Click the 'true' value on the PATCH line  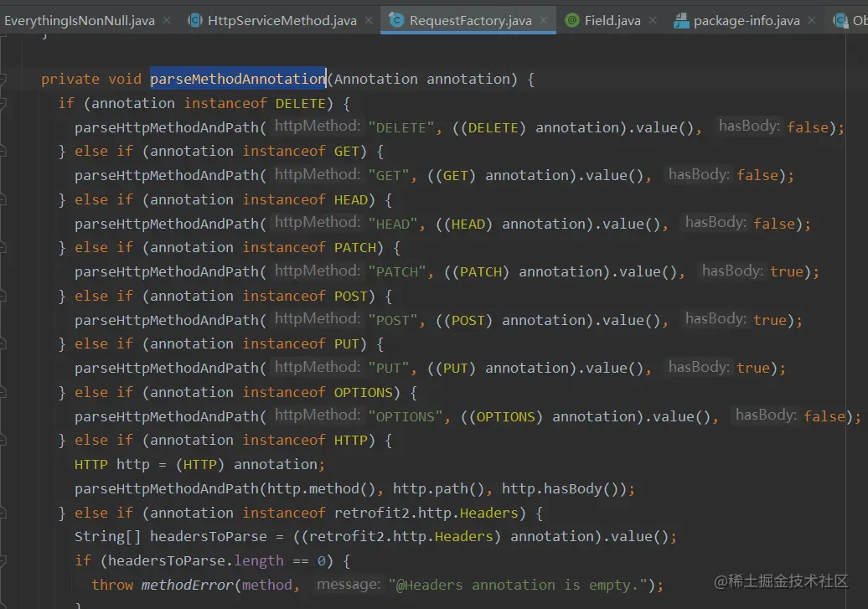[x=787, y=272]
